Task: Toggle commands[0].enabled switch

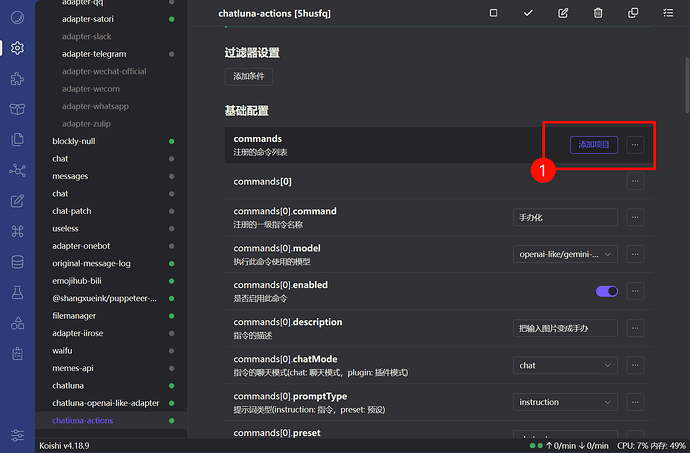Action: coord(606,291)
